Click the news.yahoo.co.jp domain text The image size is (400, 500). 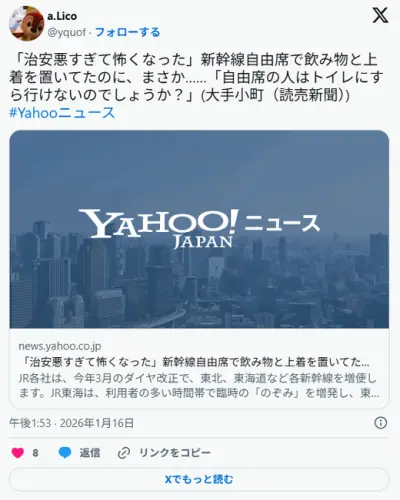pyautogui.click(x=60, y=346)
